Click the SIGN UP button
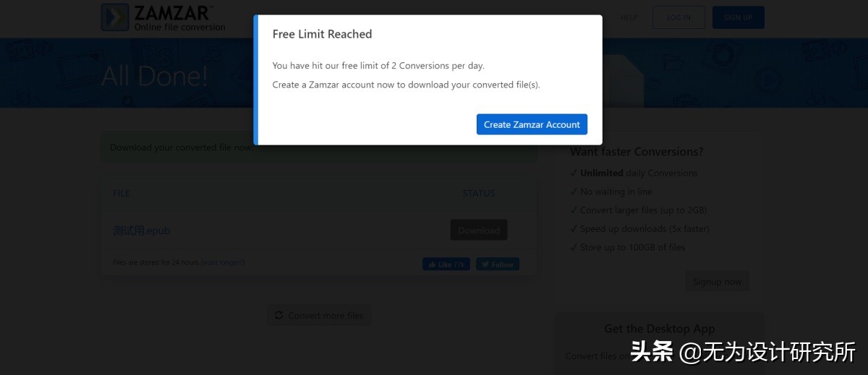 [x=738, y=17]
